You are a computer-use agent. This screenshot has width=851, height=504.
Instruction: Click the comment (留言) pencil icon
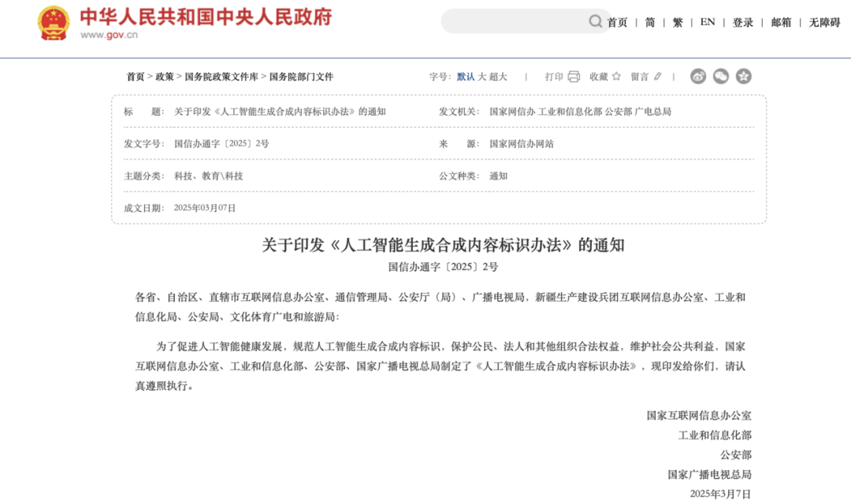[658, 76]
